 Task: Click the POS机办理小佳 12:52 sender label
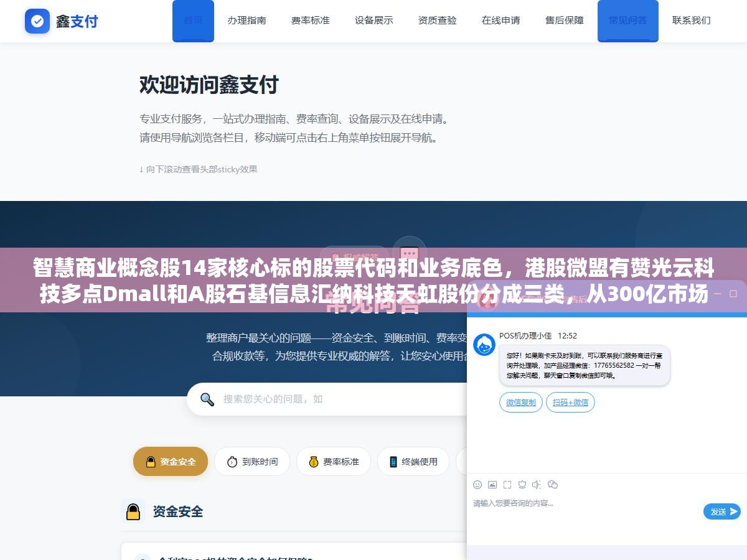538,335
